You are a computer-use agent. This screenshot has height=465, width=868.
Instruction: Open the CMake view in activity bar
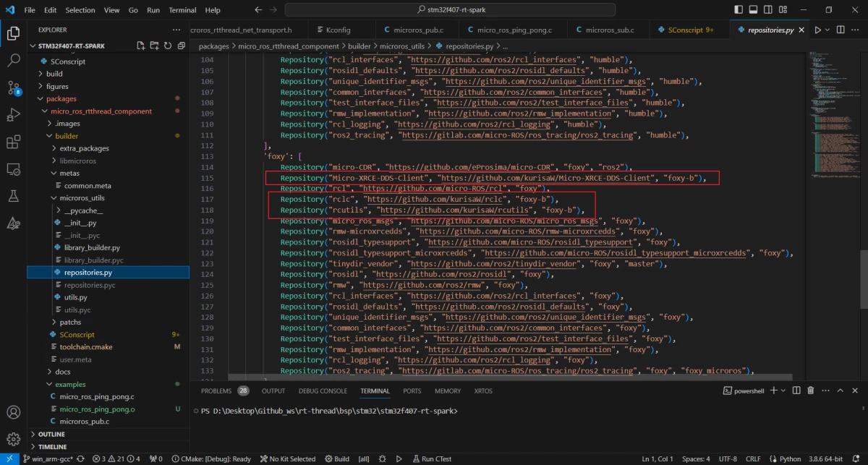[x=13, y=223]
